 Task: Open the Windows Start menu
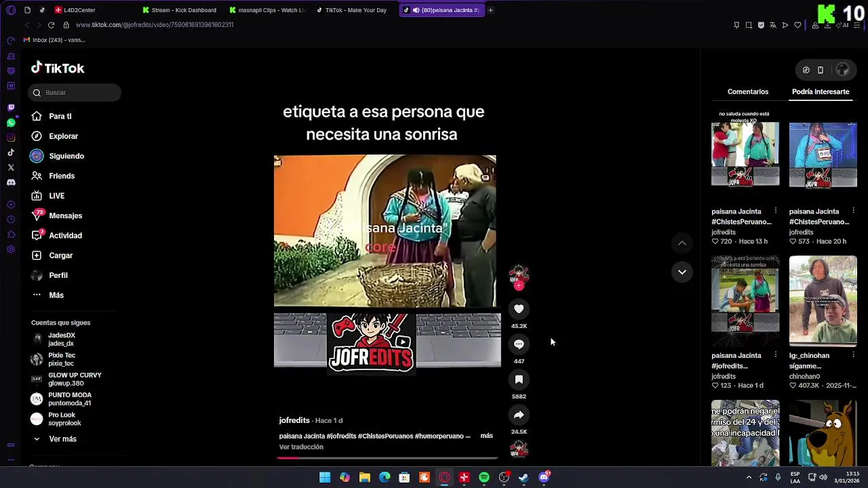point(325,478)
